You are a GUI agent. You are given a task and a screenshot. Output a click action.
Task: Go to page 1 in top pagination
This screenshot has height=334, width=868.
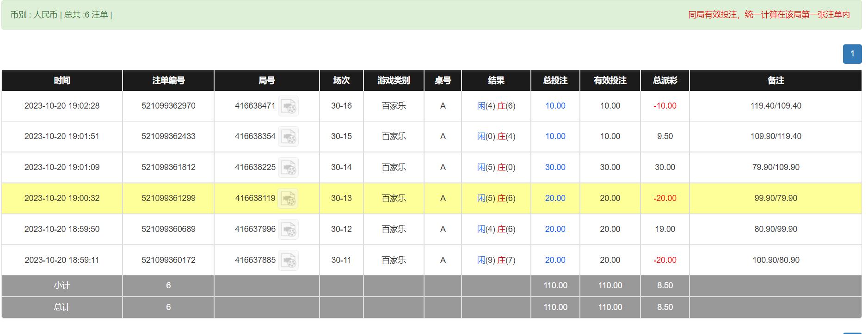coord(852,54)
